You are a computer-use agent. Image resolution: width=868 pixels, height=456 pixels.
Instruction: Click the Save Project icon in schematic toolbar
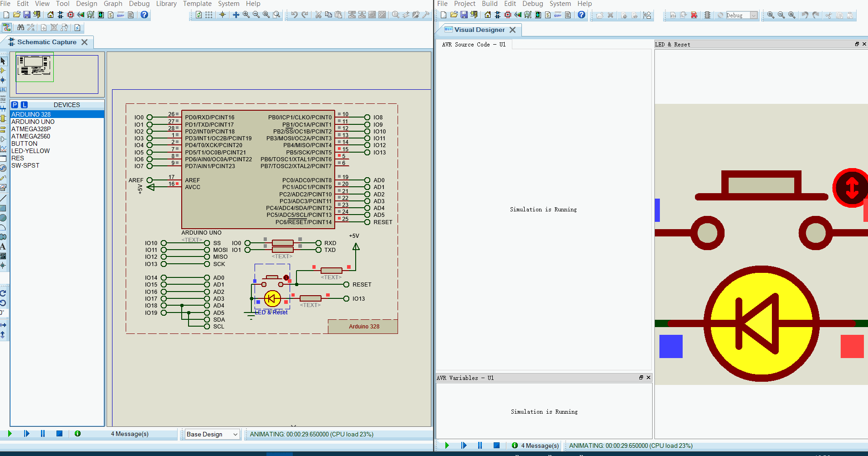point(26,15)
